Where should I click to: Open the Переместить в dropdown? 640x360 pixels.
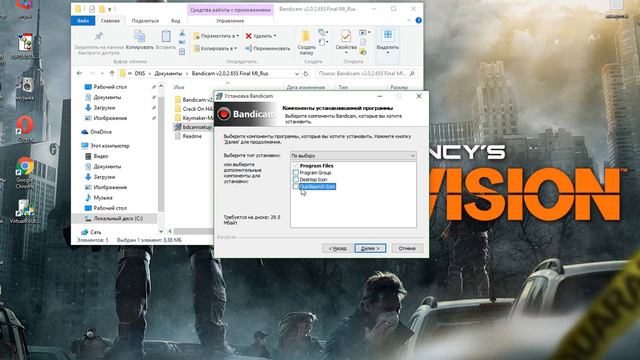216,36
